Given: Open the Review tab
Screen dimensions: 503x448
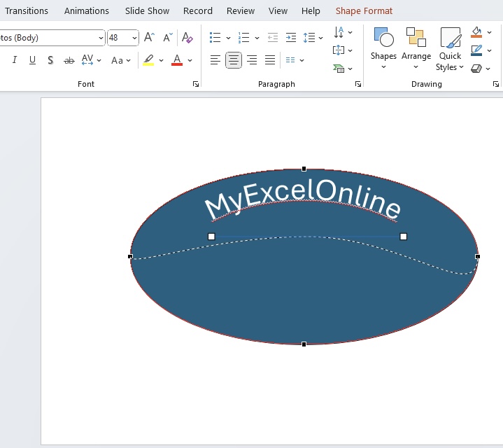Looking at the screenshot, I should click(240, 11).
